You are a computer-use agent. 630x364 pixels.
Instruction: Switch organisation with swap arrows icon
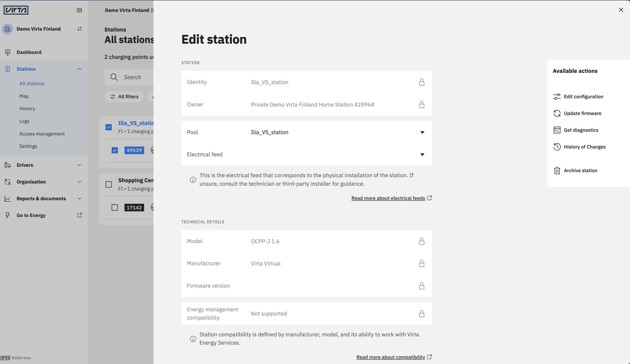click(x=79, y=29)
